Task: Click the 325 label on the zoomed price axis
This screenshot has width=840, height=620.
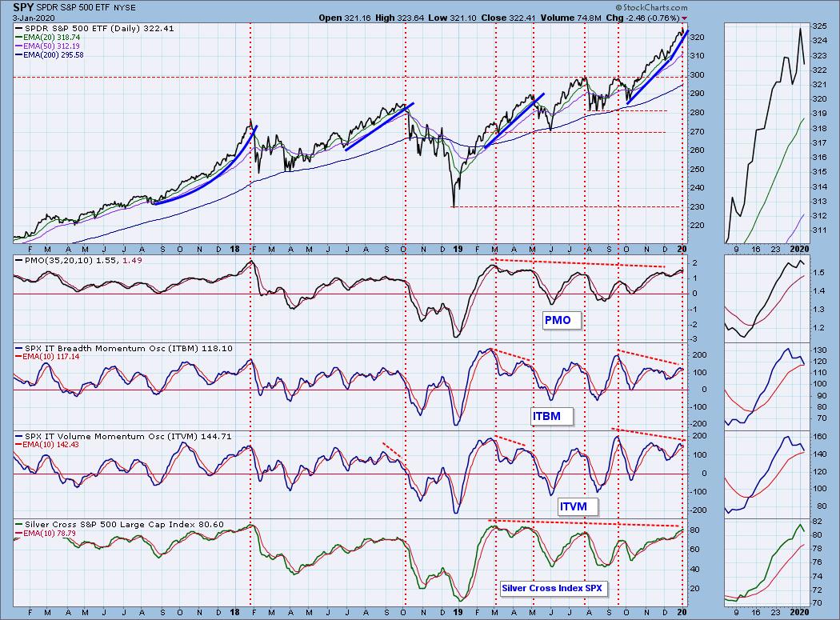Action: 820,26
